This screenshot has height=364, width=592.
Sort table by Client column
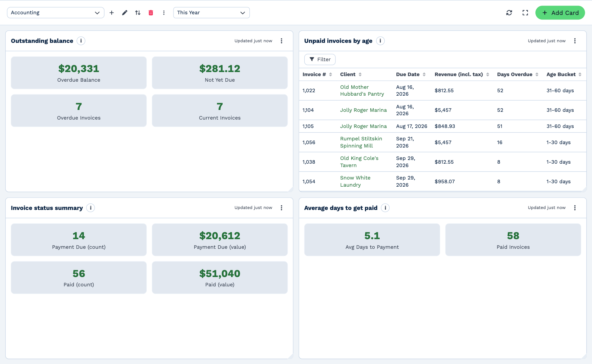(351, 74)
